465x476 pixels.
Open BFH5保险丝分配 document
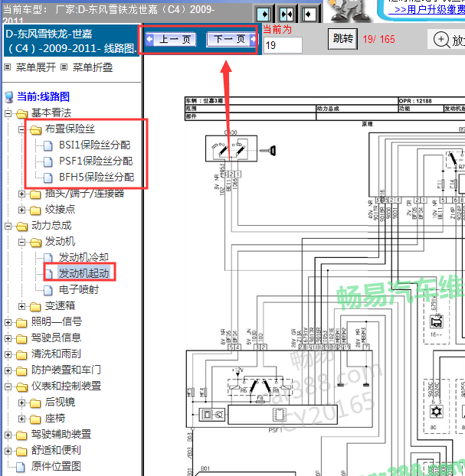pyautogui.click(x=97, y=178)
